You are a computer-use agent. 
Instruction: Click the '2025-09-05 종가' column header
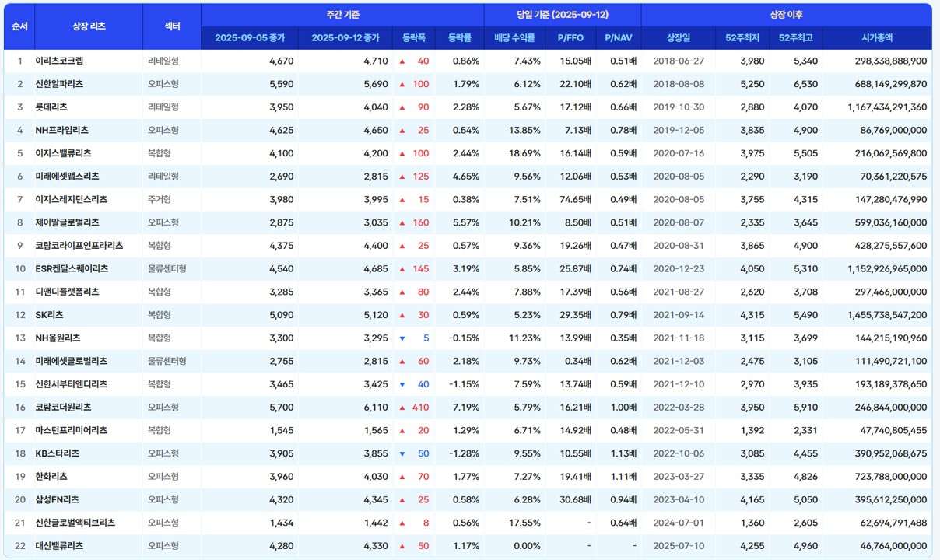(249, 38)
